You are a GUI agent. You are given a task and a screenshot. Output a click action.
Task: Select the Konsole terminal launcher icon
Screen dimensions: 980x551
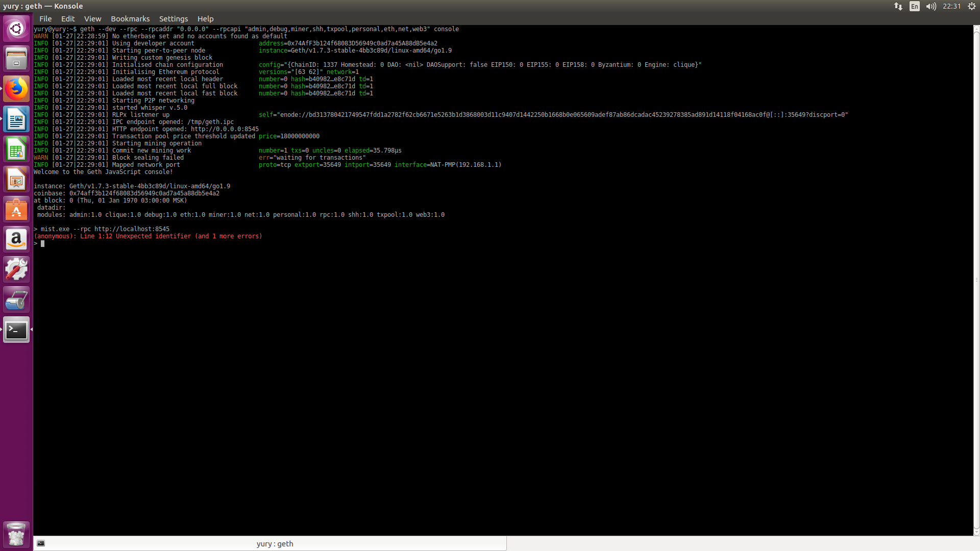click(16, 330)
